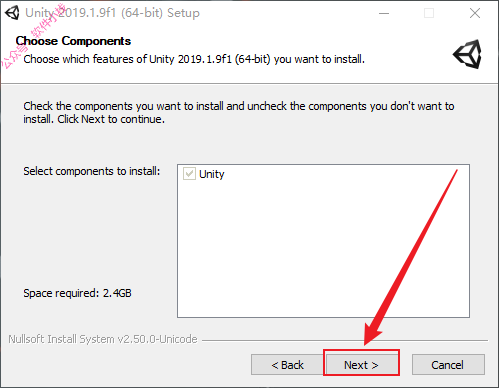Viewport: 499px width, 388px height.
Task: Click the red arrow annotation over the list box
Action: point(411,257)
